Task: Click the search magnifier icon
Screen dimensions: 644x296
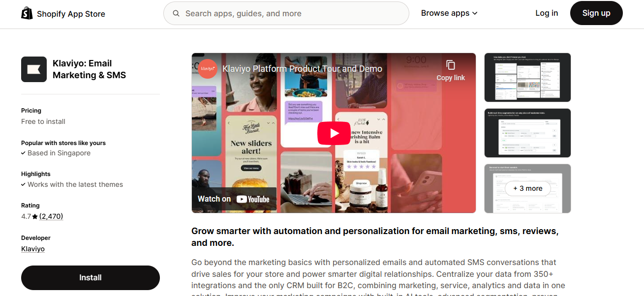Action: coord(176,13)
